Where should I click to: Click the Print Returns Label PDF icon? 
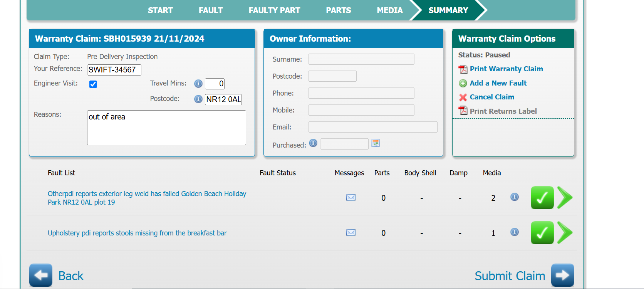click(463, 111)
